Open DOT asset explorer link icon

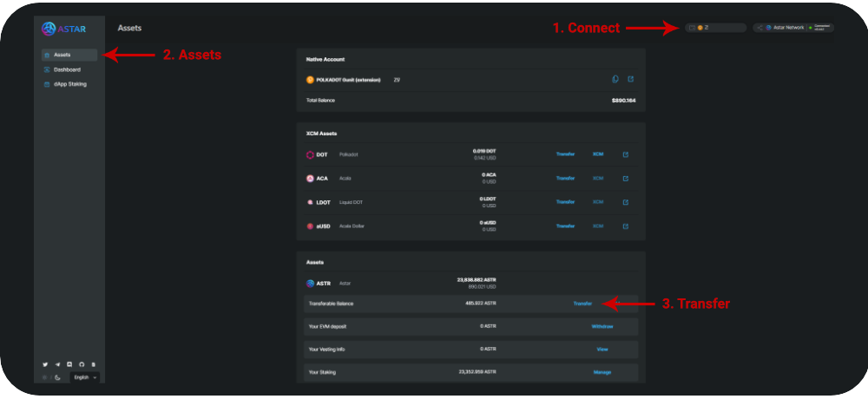click(x=625, y=154)
